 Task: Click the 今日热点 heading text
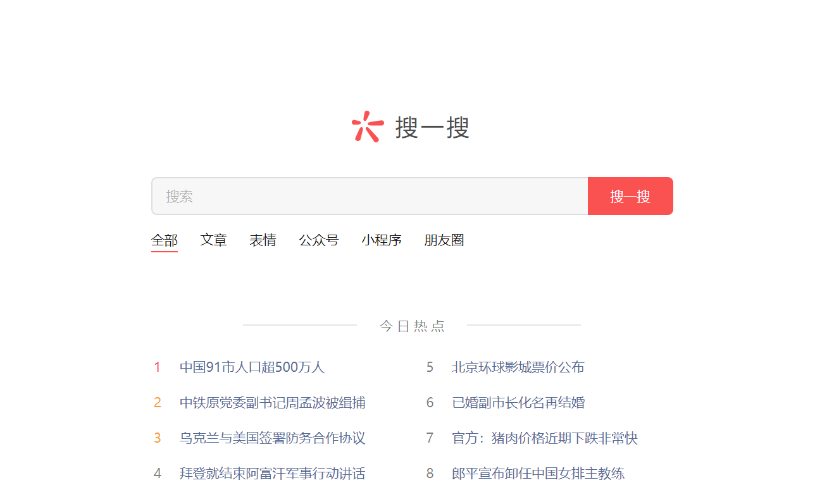(412, 326)
